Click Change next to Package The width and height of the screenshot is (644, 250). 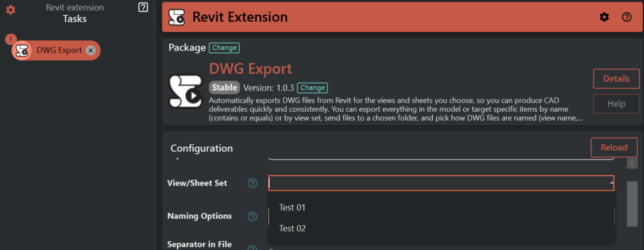click(224, 47)
